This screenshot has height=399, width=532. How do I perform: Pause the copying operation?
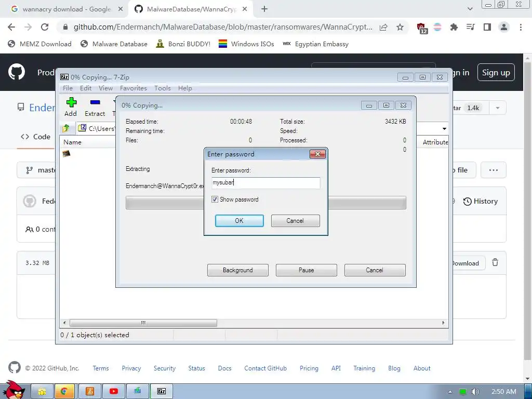(x=307, y=270)
